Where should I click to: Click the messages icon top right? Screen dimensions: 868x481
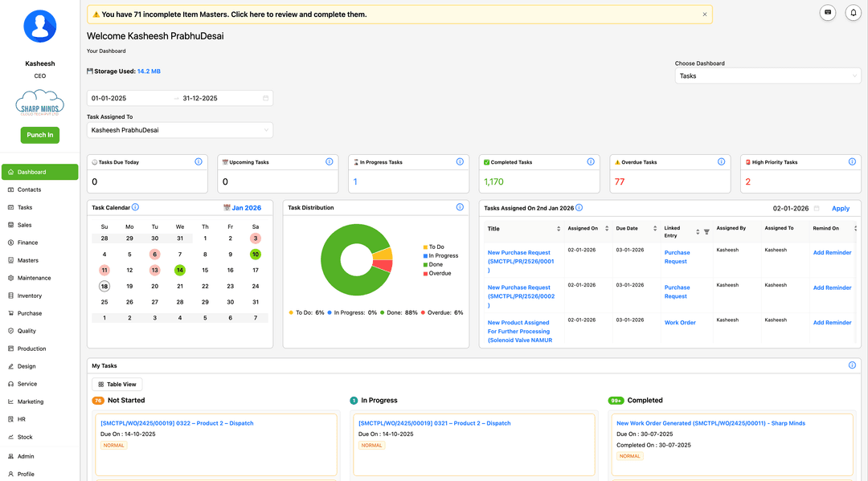[x=827, y=12]
